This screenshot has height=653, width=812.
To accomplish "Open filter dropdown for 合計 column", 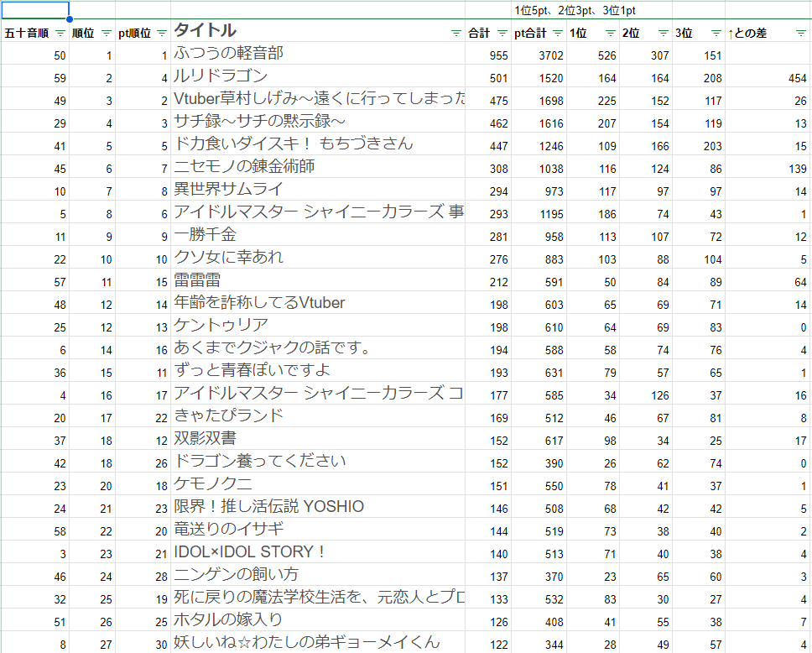I will [502, 34].
